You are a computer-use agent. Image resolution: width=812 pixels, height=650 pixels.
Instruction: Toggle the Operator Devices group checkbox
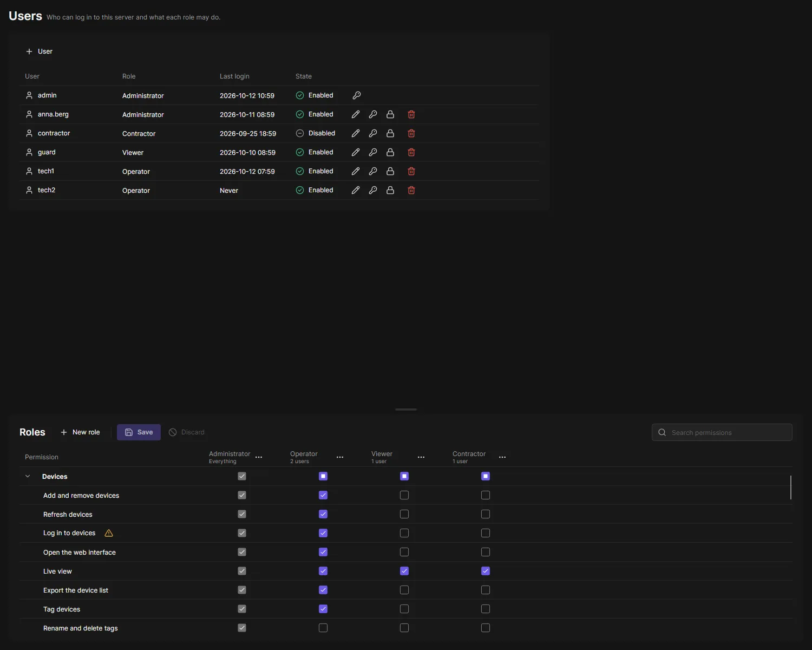[323, 476]
